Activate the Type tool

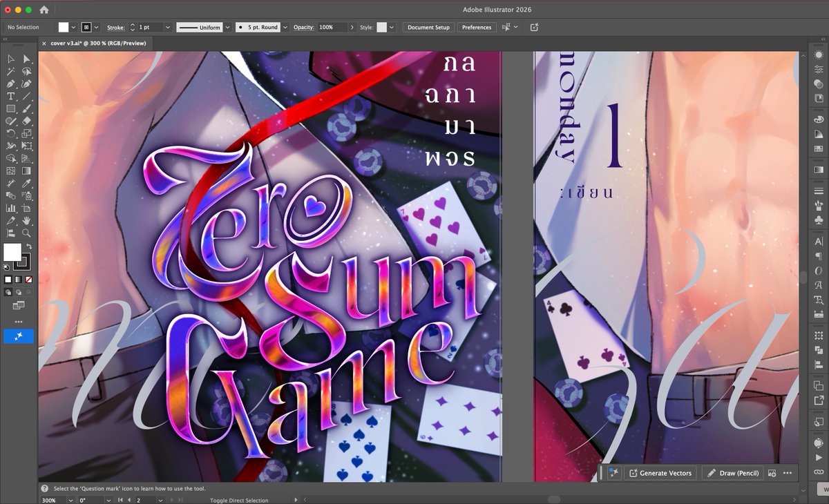11,96
